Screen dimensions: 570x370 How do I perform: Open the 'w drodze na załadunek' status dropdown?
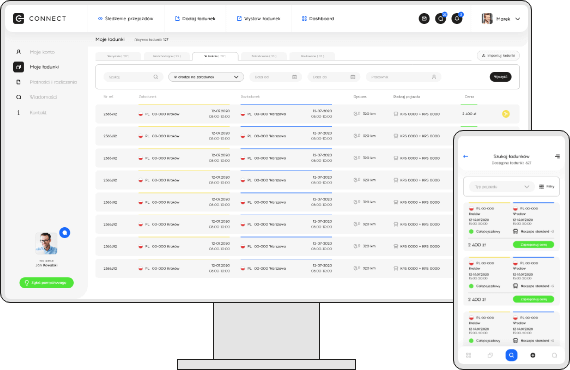pos(206,77)
